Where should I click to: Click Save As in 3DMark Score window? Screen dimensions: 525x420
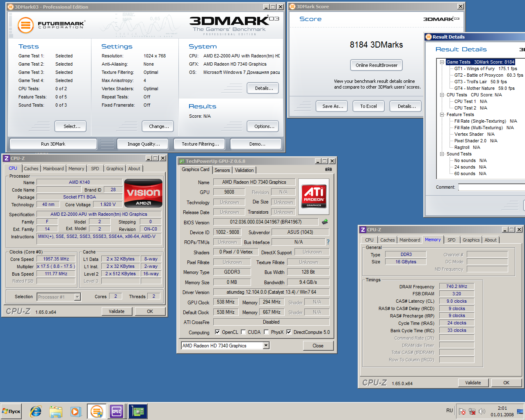(x=332, y=106)
